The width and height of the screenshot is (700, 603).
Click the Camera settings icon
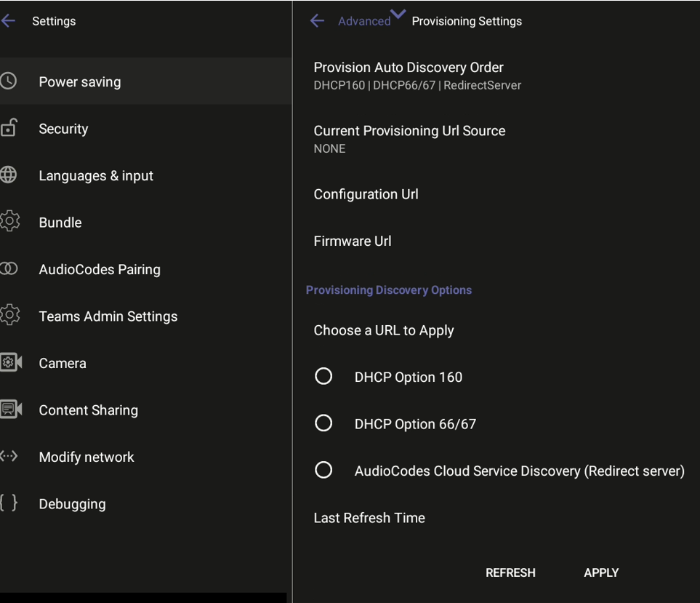click(10, 363)
